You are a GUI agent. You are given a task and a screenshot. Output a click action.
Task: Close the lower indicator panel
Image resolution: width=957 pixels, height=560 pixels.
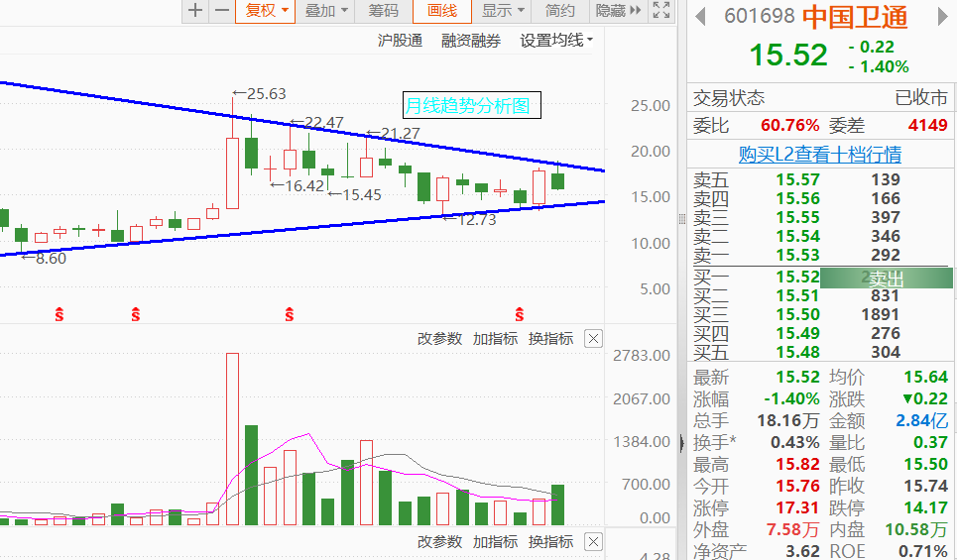[x=593, y=542]
